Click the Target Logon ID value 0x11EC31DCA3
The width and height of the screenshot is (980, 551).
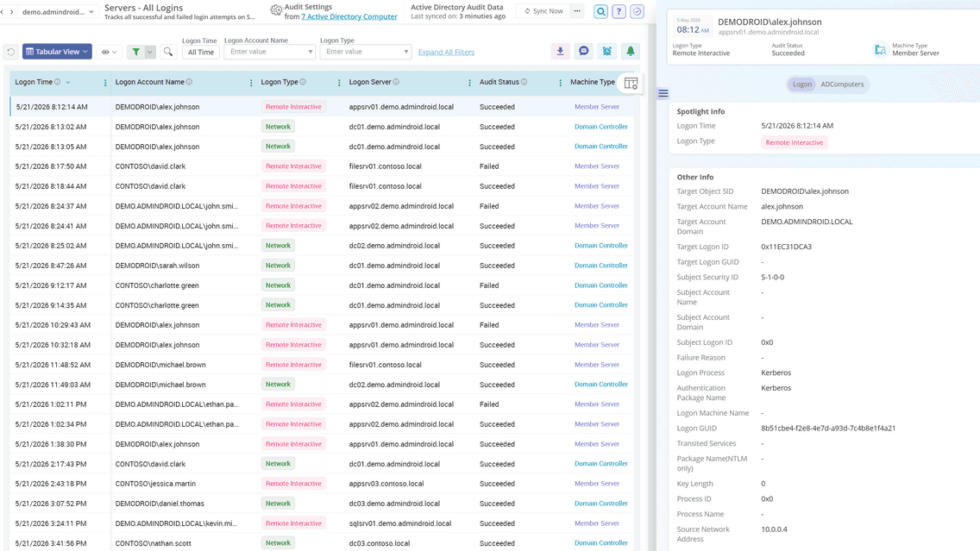(786, 247)
